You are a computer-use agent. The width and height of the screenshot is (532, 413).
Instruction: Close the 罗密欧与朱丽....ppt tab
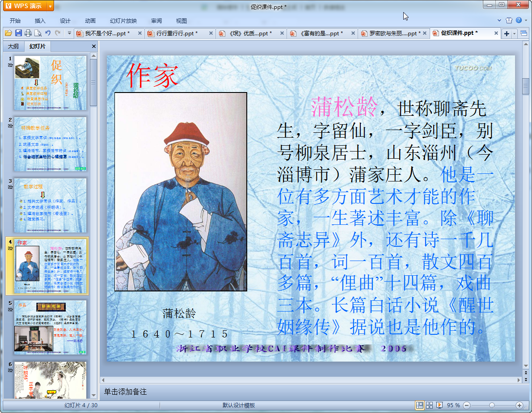click(425, 33)
